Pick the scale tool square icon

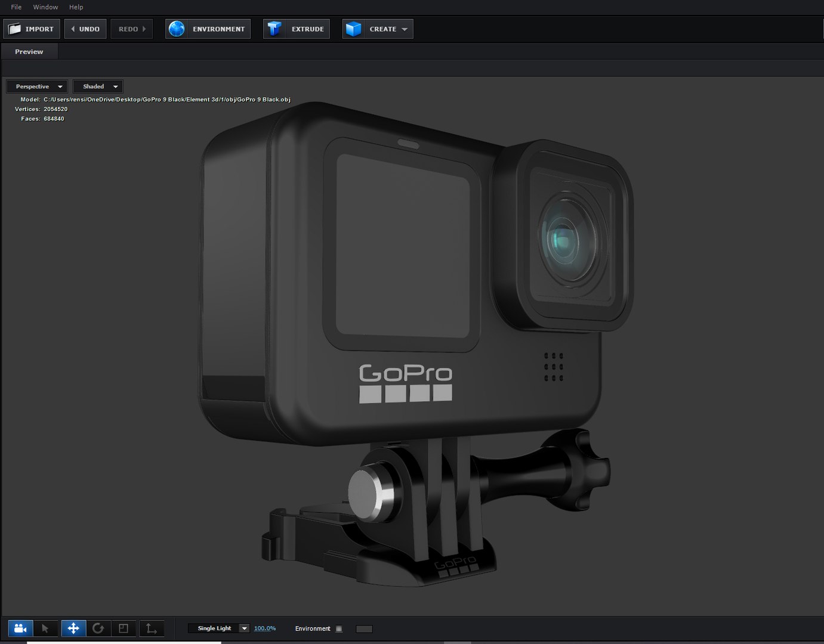124,628
